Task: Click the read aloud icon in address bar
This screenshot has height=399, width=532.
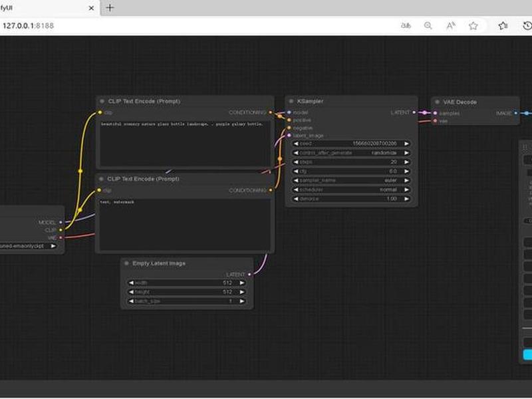Action: point(451,25)
